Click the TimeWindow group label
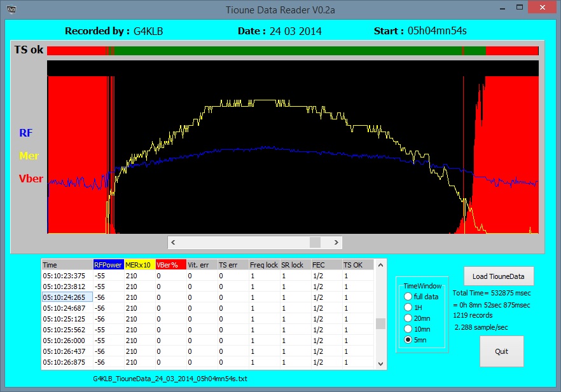The height and width of the screenshot is (392, 561). (422, 286)
